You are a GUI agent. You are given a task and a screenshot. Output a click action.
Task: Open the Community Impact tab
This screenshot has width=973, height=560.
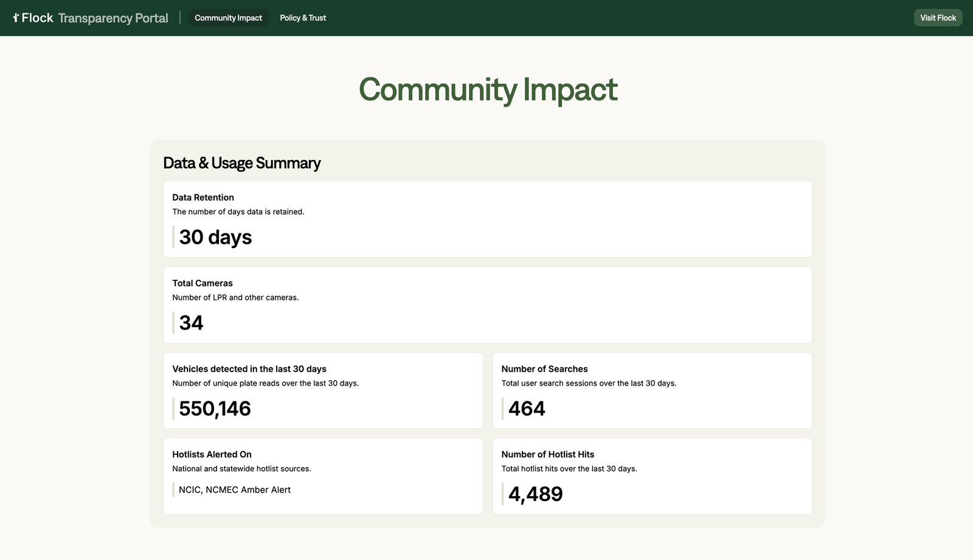(228, 18)
